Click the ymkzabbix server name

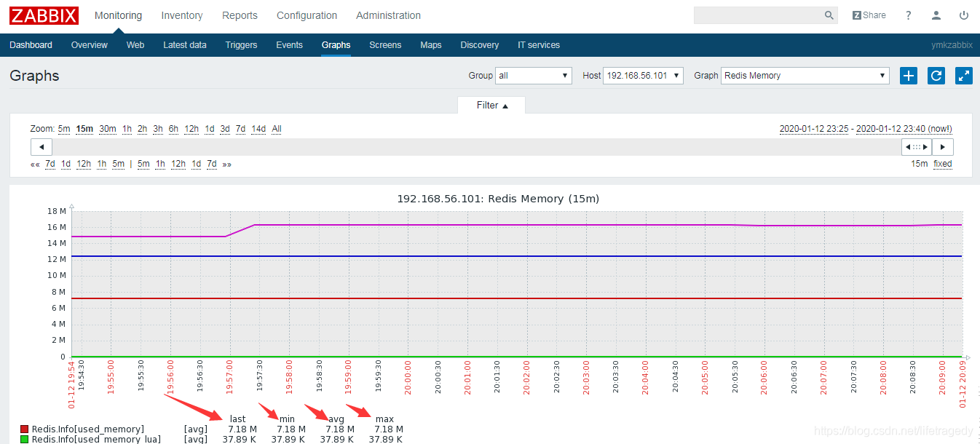tap(952, 45)
